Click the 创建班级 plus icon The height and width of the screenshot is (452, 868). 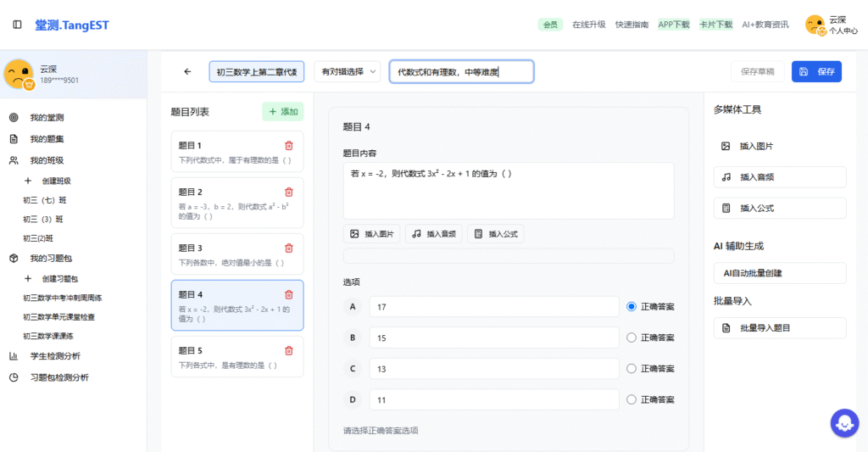click(x=28, y=181)
